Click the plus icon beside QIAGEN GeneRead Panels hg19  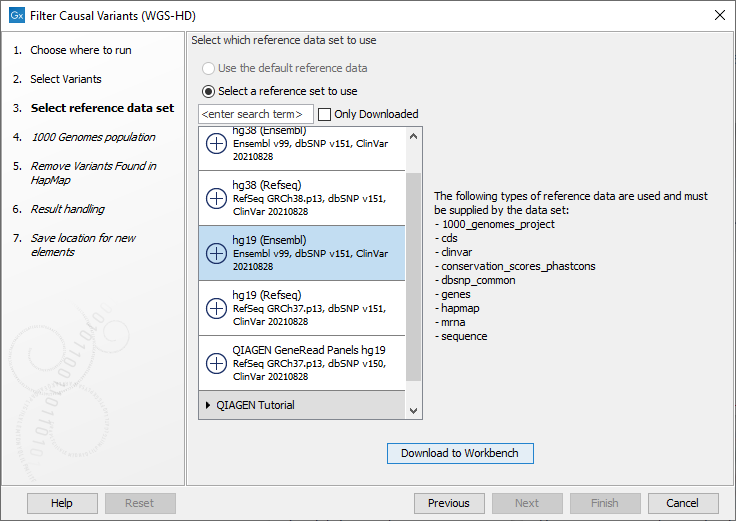point(216,363)
